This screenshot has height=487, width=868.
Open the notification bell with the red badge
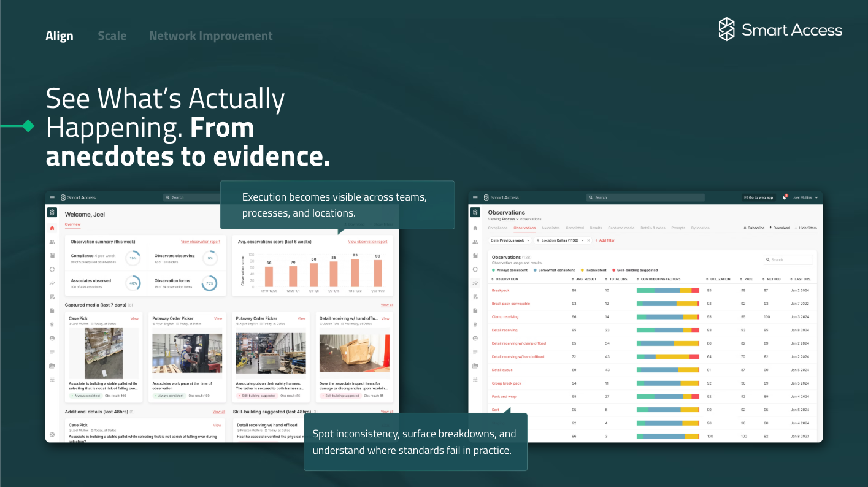785,197
